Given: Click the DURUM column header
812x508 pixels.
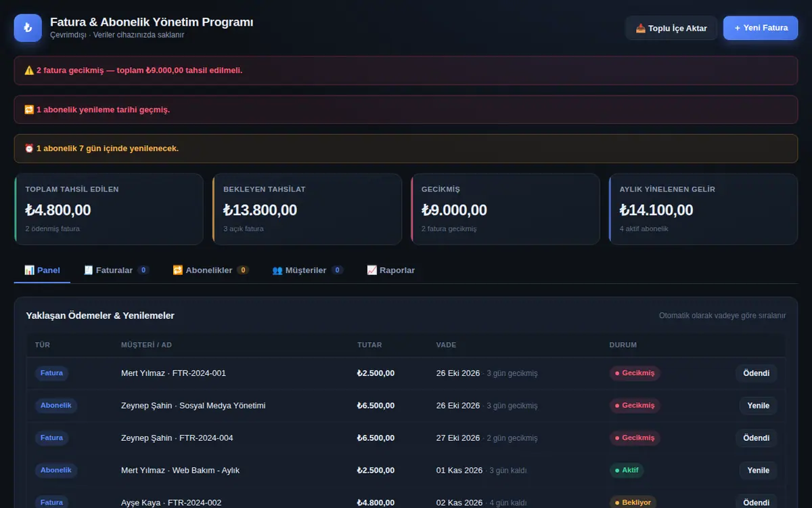Looking at the screenshot, I should 623,345.
